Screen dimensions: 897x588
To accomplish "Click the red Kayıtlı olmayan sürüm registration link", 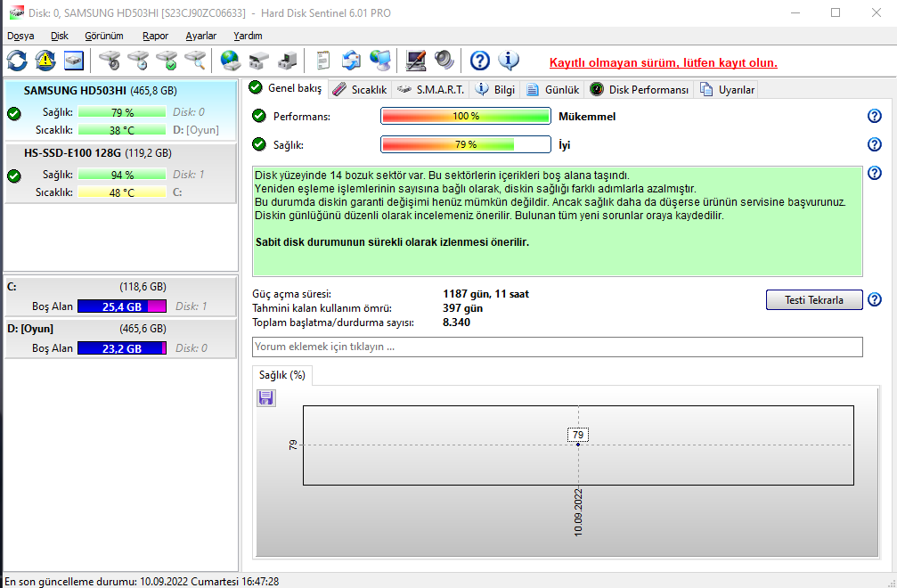I will [x=663, y=63].
